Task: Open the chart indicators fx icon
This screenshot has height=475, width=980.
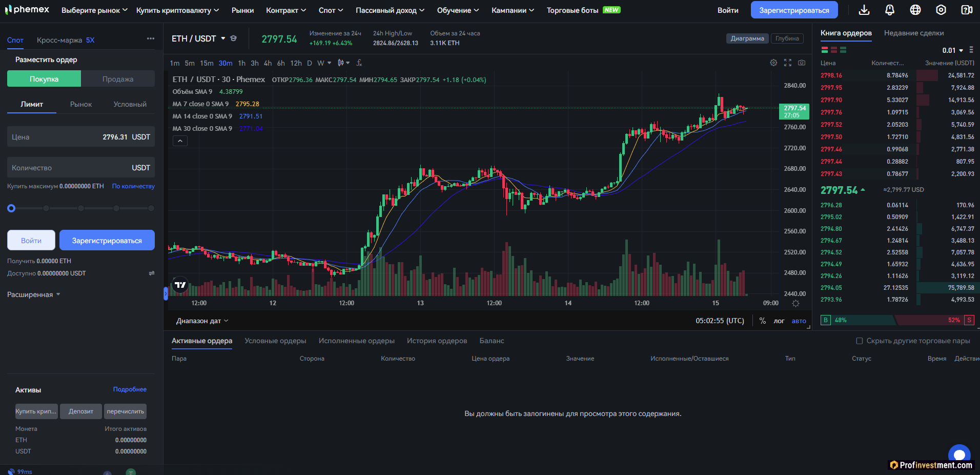Action: [x=359, y=63]
